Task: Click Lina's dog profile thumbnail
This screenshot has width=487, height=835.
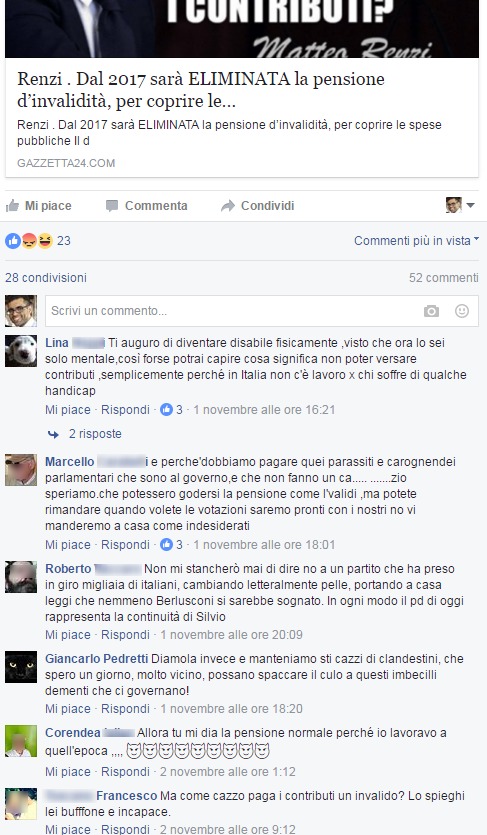Action: pyautogui.click(x=21, y=350)
